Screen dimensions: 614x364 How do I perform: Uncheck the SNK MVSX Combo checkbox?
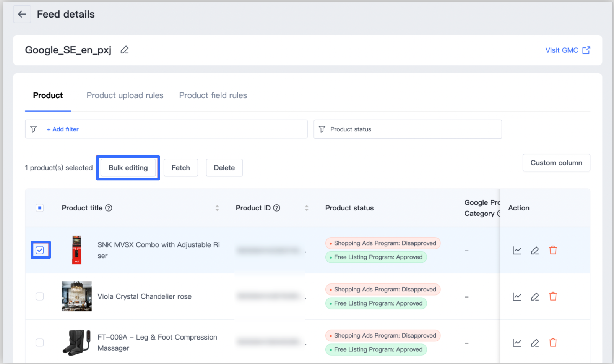tap(40, 250)
